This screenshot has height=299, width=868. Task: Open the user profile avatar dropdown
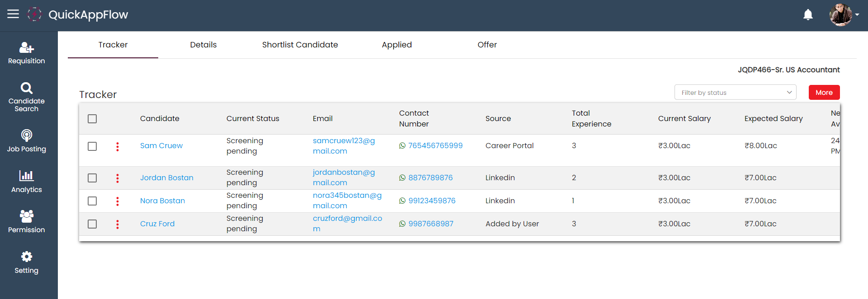coord(844,15)
